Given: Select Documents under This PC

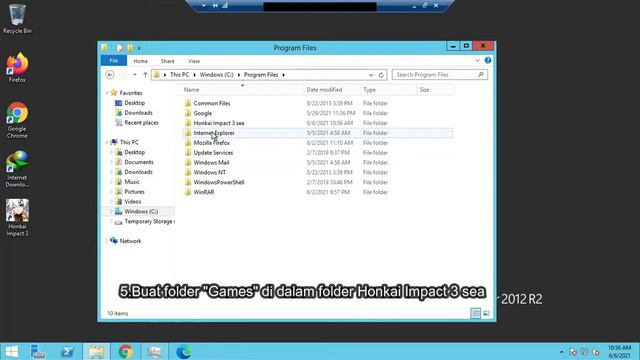Looking at the screenshot, I should click(x=139, y=162).
